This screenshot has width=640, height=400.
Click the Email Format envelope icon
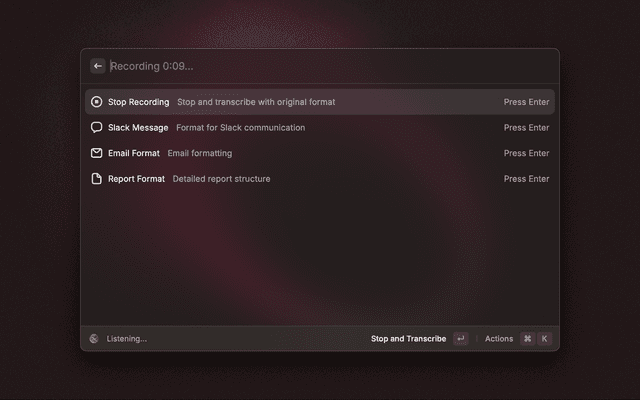[97, 153]
